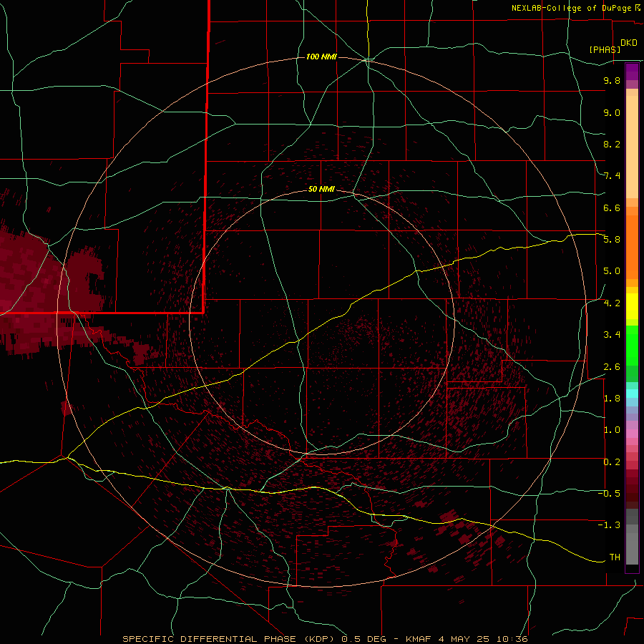Viewport: 644px width, 644px height.
Task: Click the 9.0 scale value
Action: [612, 113]
